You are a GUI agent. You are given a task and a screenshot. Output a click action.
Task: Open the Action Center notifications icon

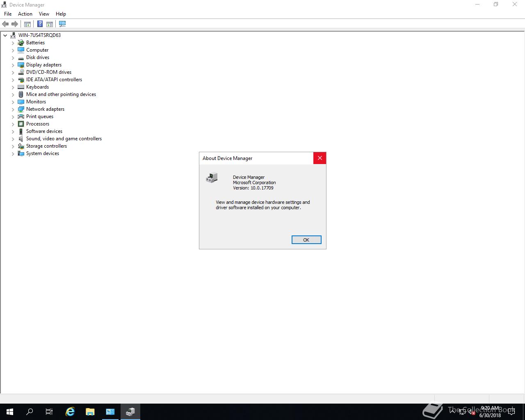(511, 412)
